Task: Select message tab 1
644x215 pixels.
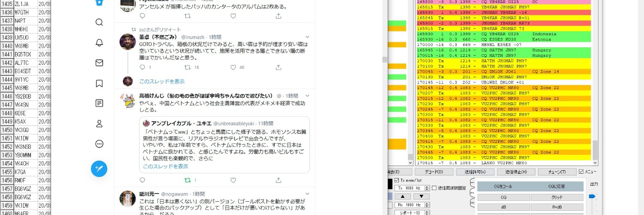Action: [473, 183]
